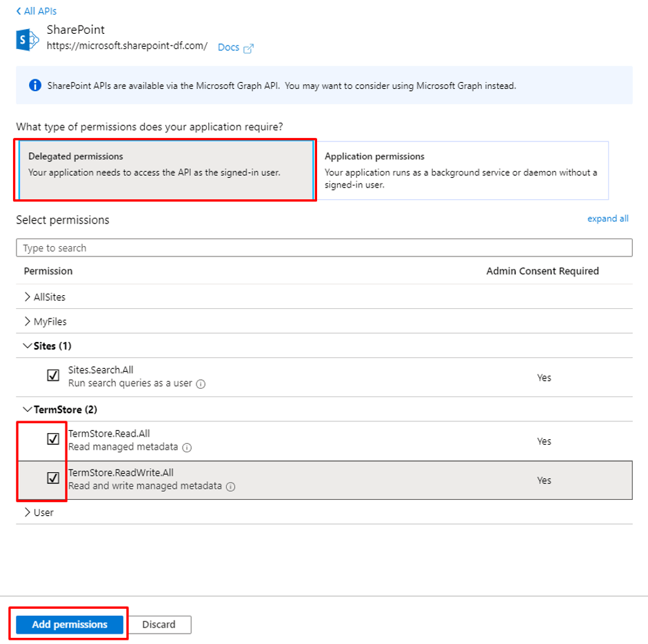This screenshot has width=648, height=644.
Task: Click the Discard button
Action: point(160,625)
